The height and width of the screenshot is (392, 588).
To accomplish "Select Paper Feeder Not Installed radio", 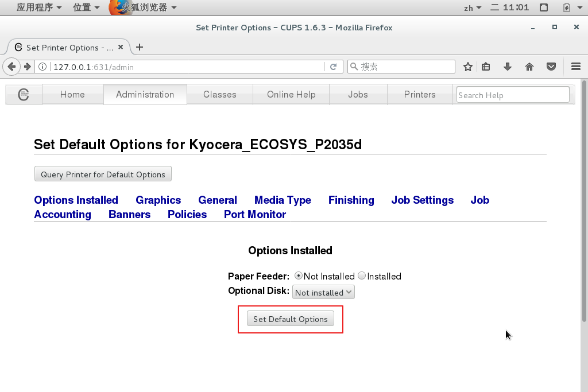I will 298,276.
